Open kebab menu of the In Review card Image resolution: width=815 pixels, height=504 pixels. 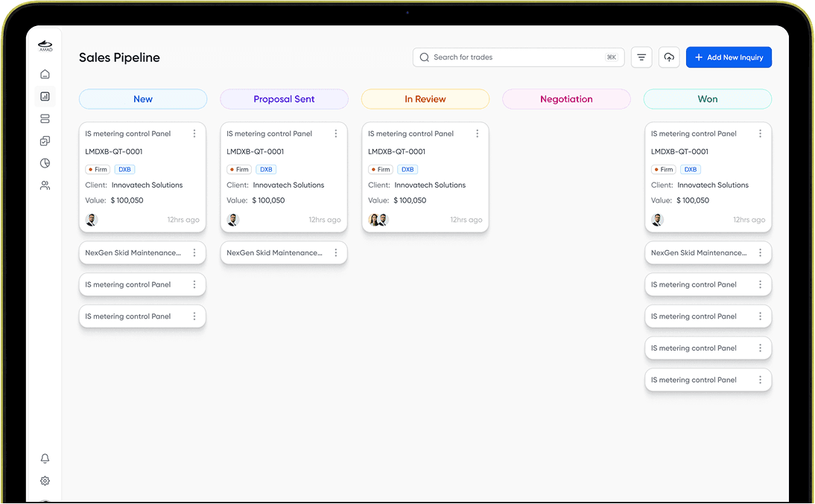point(477,133)
